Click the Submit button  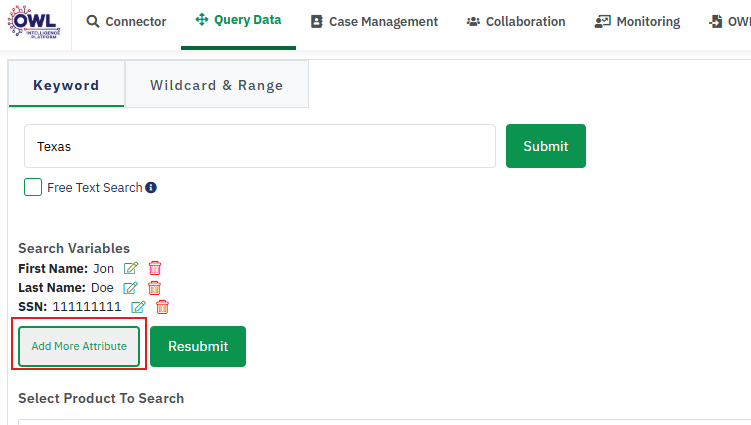545,146
